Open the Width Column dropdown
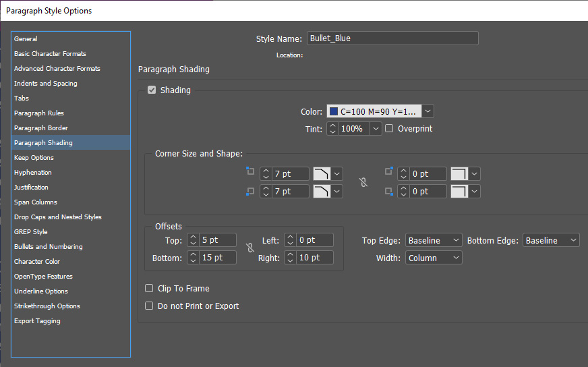This screenshot has width=588, height=367. (x=434, y=258)
